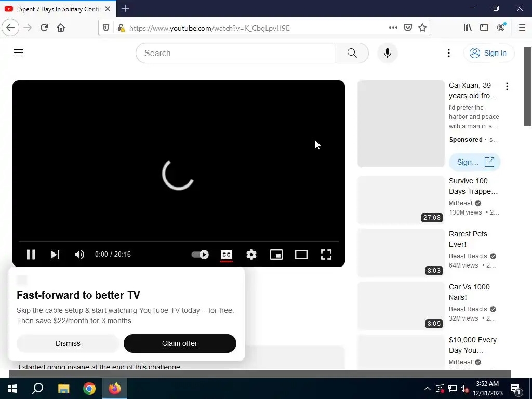The height and width of the screenshot is (399, 532).
Task: Pause the video
Action: [31, 255]
